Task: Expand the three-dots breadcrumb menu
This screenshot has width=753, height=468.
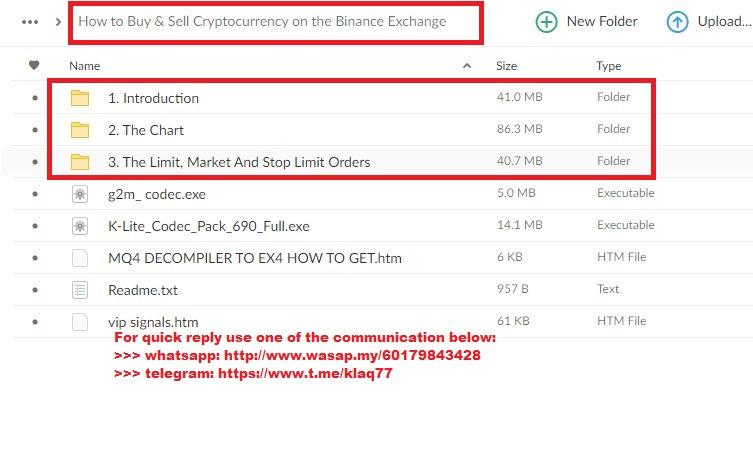Action: [x=30, y=21]
